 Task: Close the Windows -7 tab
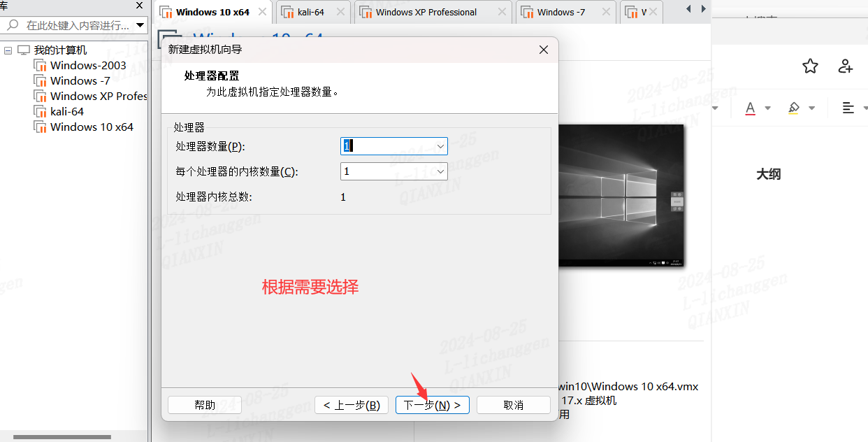point(605,12)
